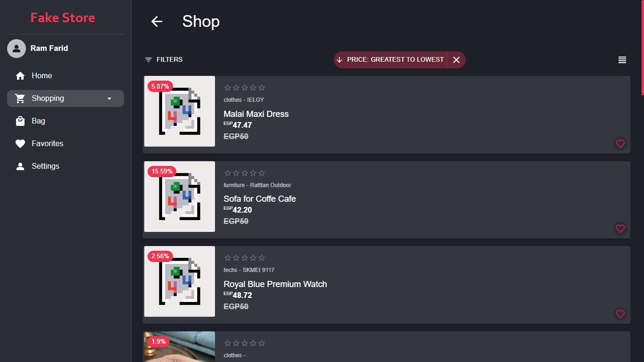Open the Filters panel
This screenshot has height=362, width=644.
coord(164,60)
